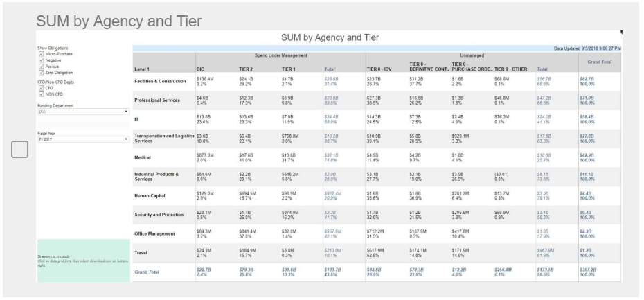Expand the Fiscal Year dropdown
The width and height of the screenshot is (644, 300).
[x=126, y=139]
